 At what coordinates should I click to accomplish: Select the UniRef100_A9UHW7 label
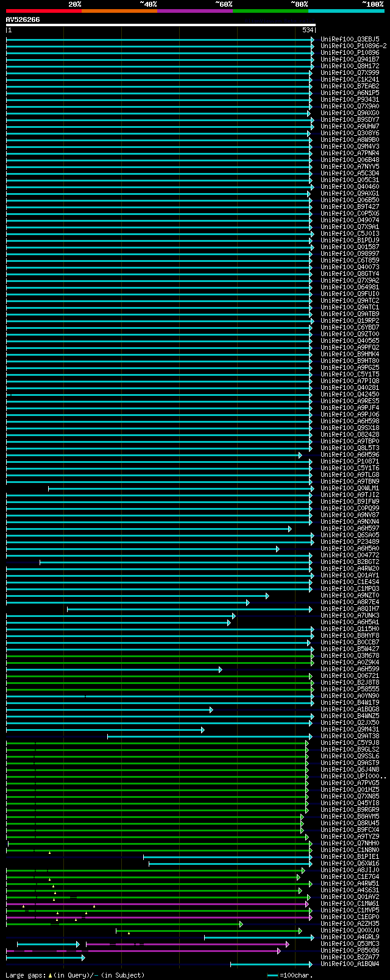pos(350,126)
